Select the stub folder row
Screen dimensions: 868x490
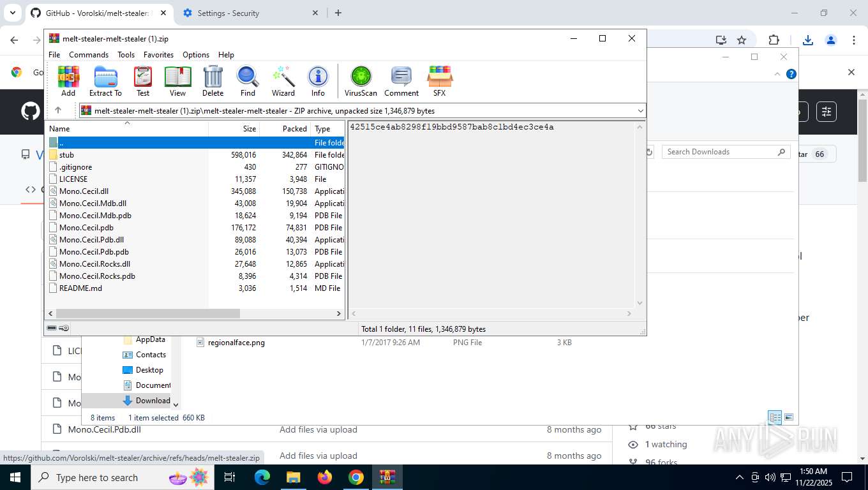(196, 155)
